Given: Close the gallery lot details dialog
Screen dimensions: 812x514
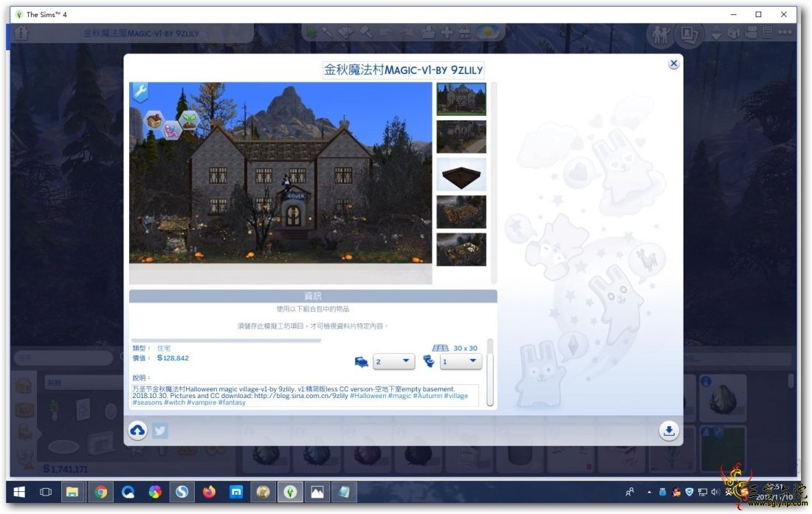Looking at the screenshot, I should (x=673, y=64).
